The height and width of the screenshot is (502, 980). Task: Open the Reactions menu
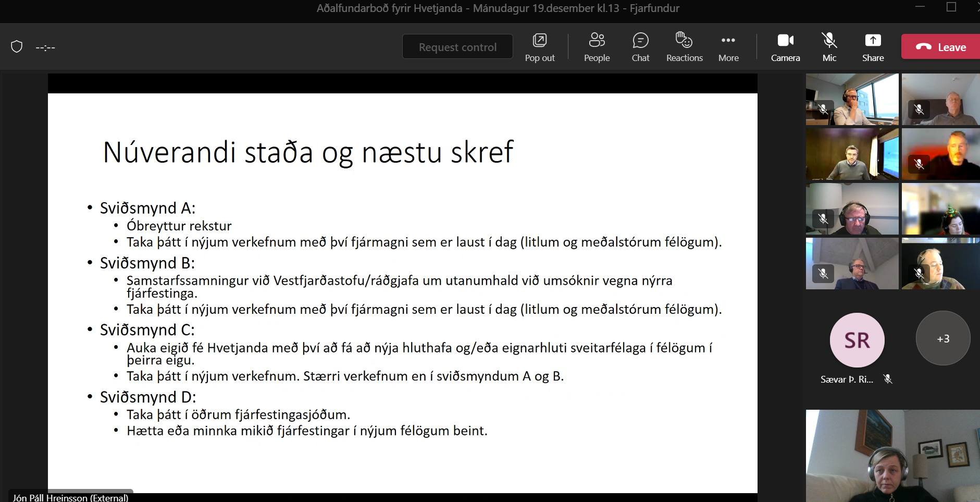684,47
